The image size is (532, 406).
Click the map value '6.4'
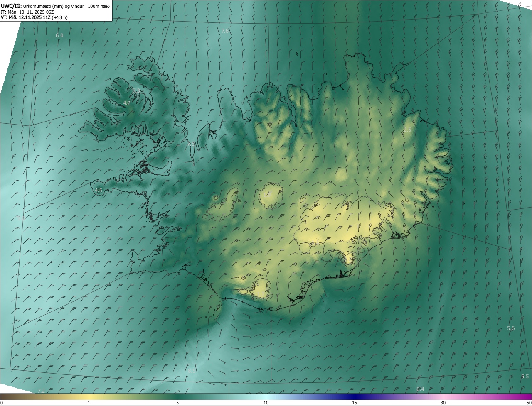coord(420,389)
